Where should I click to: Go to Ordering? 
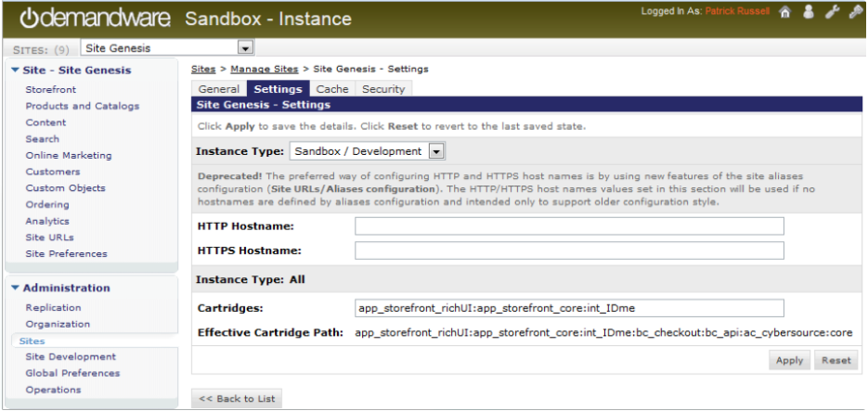coord(47,205)
